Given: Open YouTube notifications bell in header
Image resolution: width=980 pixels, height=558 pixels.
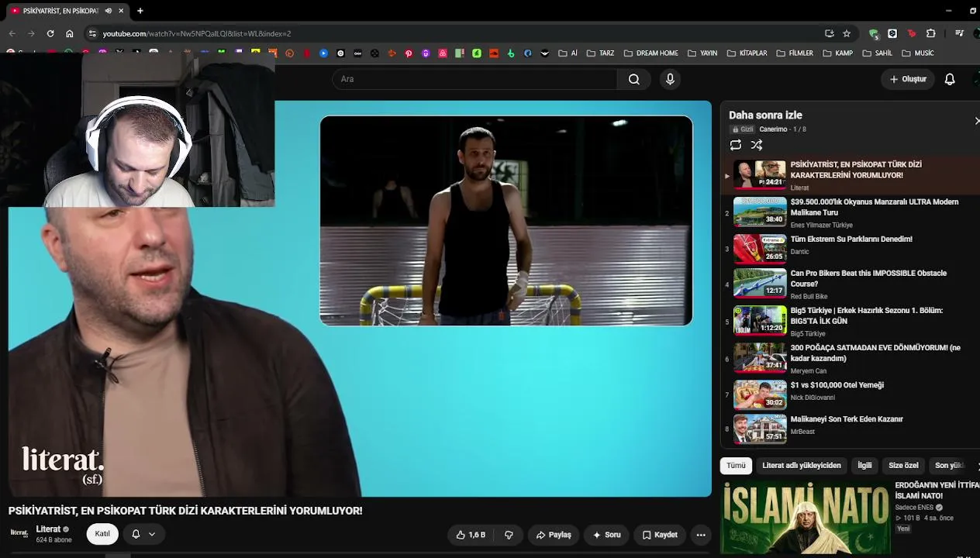Looking at the screenshot, I should point(949,79).
